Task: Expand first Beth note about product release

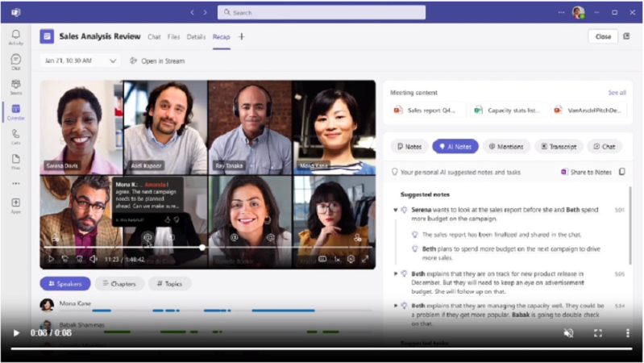Action: click(396, 273)
